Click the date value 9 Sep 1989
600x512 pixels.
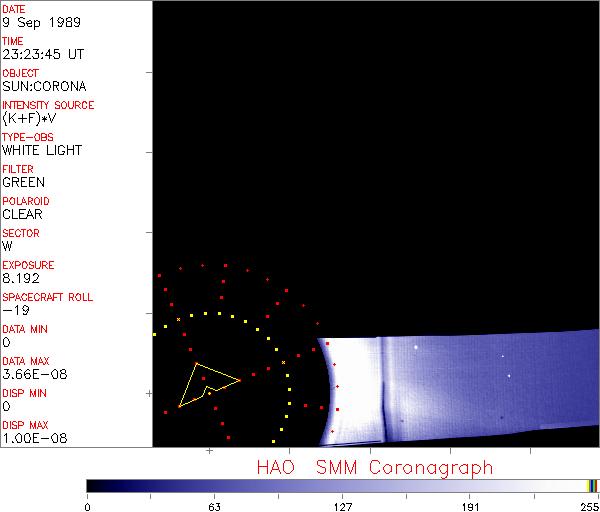pyautogui.click(x=37, y=22)
